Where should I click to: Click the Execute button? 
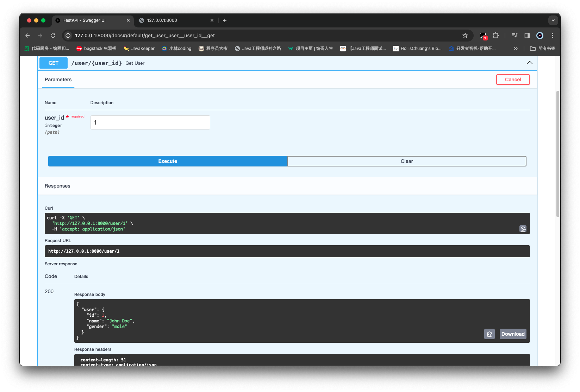(x=168, y=161)
